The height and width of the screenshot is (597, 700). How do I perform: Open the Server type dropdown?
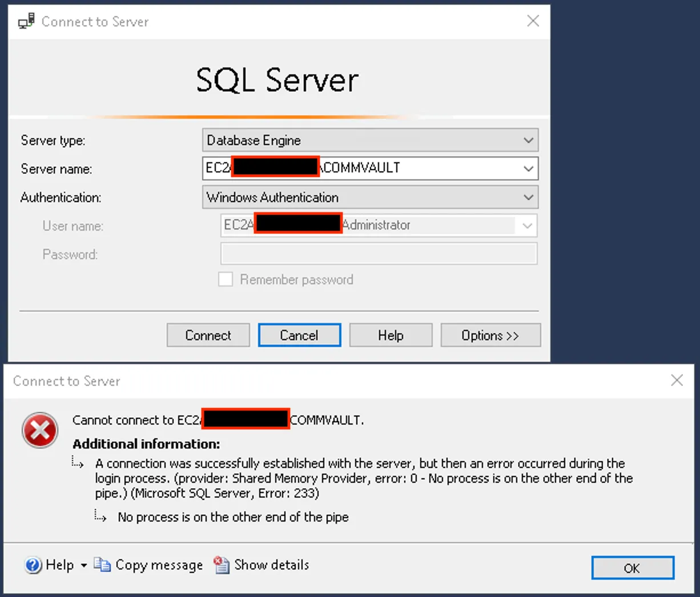tap(370, 140)
